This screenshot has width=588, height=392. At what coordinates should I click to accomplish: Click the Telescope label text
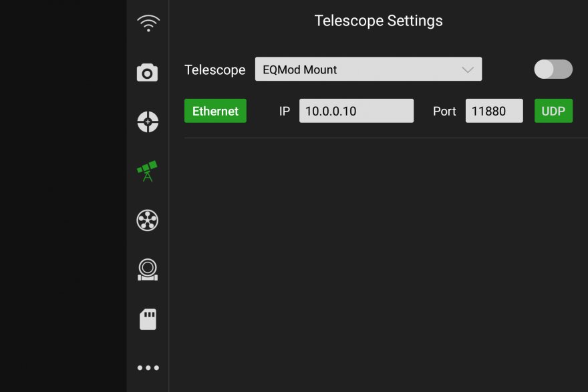pyautogui.click(x=214, y=69)
